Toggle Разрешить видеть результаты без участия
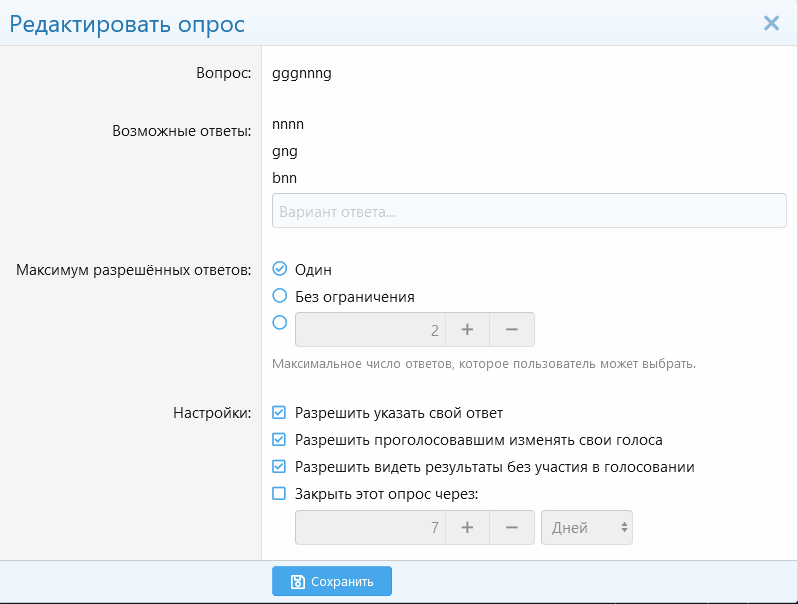The width and height of the screenshot is (798, 604). [x=279, y=466]
